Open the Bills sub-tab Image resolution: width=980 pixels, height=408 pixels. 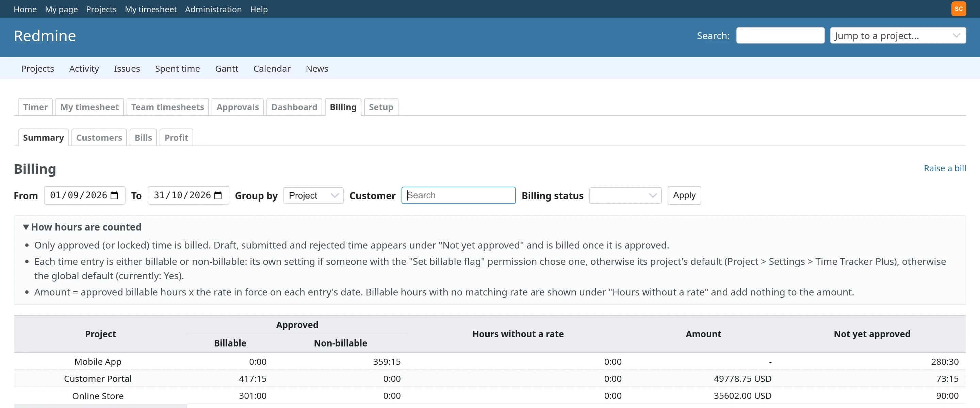(x=143, y=137)
